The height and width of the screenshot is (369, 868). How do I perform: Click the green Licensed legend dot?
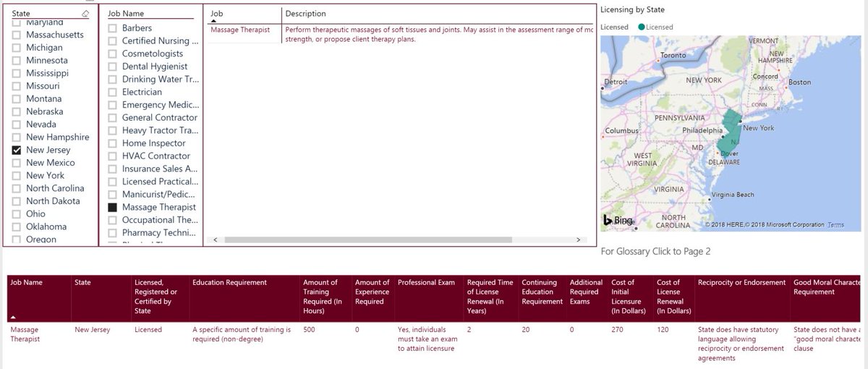[642, 27]
